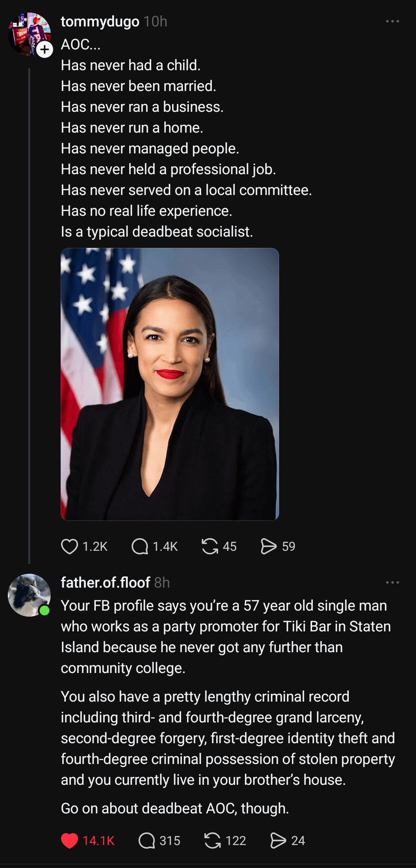The image size is (416, 868).
Task: Repost tommydugo's post
Action: (210, 546)
